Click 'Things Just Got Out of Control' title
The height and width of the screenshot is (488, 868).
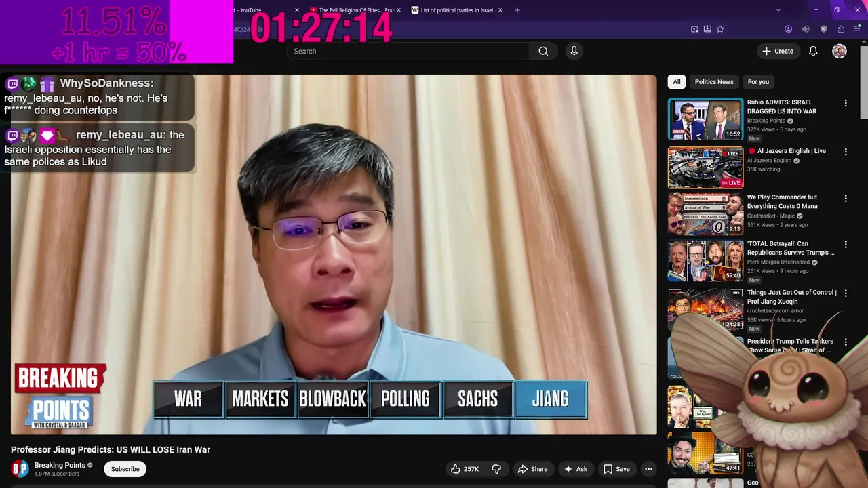[x=792, y=297]
